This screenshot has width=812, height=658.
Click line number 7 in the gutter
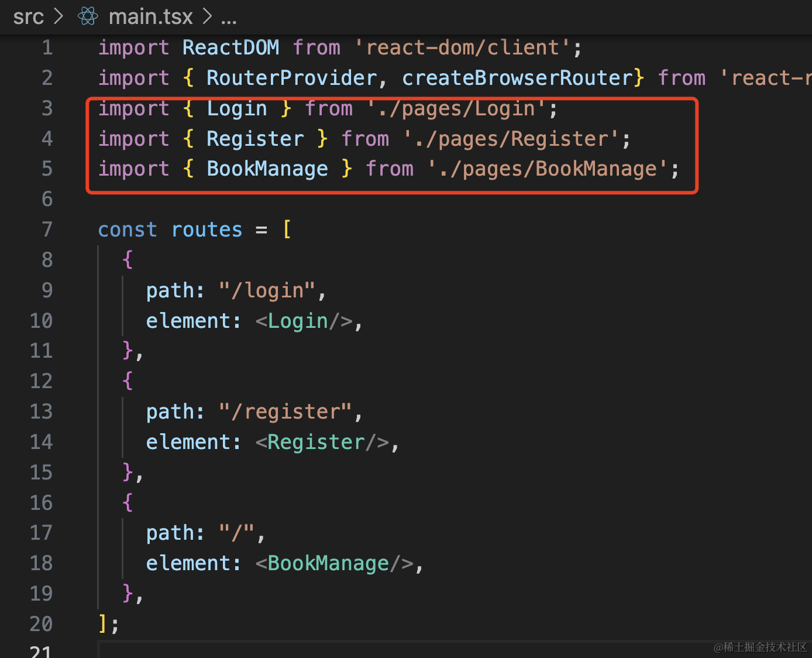pyautogui.click(x=47, y=229)
